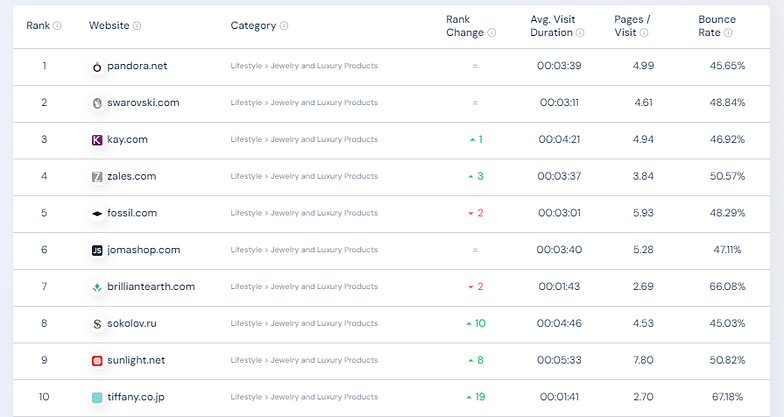Image resolution: width=784 pixels, height=417 pixels.
Task: Click the category text in pandora.net row
Action: point(304,66)
